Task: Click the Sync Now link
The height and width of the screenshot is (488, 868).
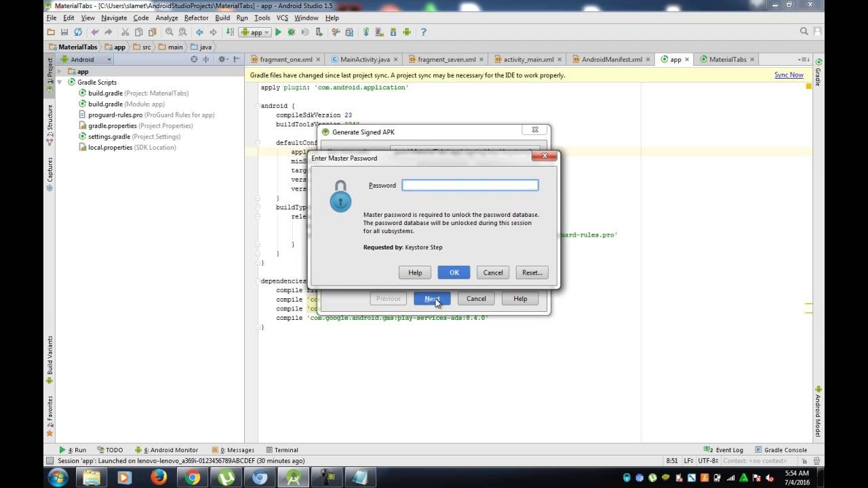Action: pyautogui.click(x=789, y=75)
